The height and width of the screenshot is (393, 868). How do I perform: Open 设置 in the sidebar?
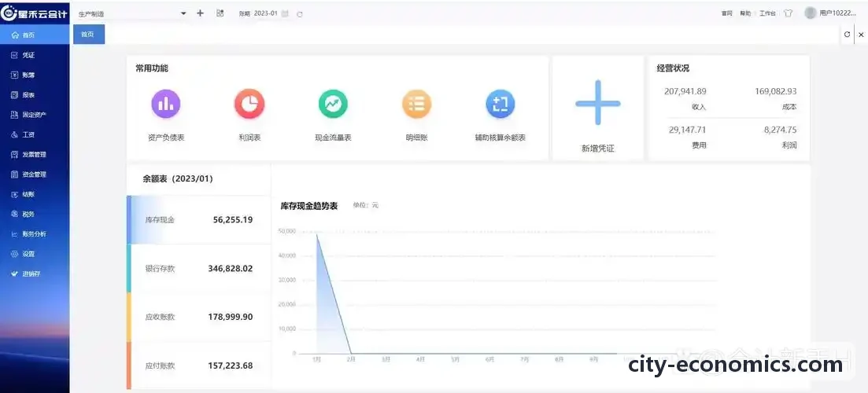click(35, 254)
